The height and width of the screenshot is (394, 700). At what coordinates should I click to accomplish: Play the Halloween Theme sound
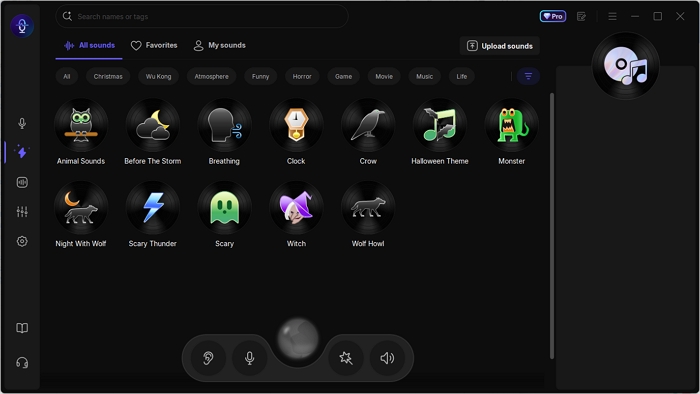click(x=440, y=125)
